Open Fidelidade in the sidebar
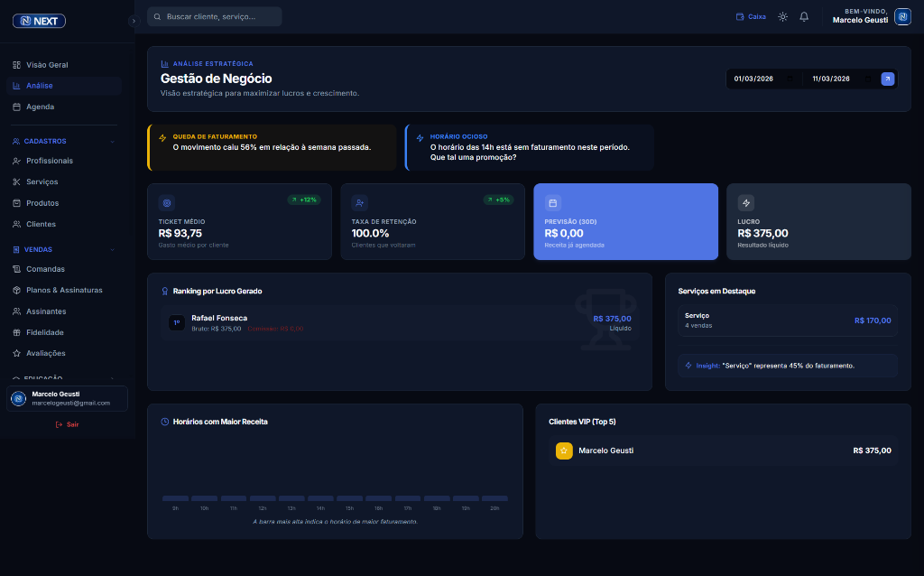Image resolution: width=924 pixels, height=576 pixels. click(x=64, y=332)
